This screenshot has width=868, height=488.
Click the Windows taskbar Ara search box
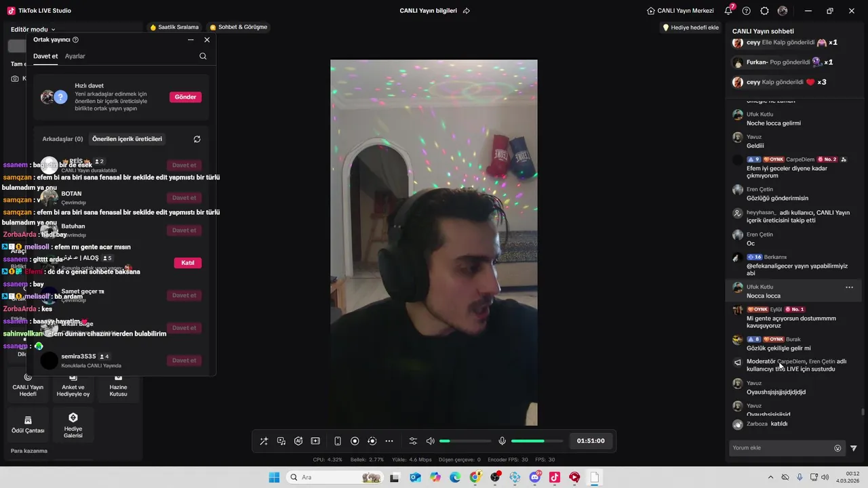click(335, 477)
